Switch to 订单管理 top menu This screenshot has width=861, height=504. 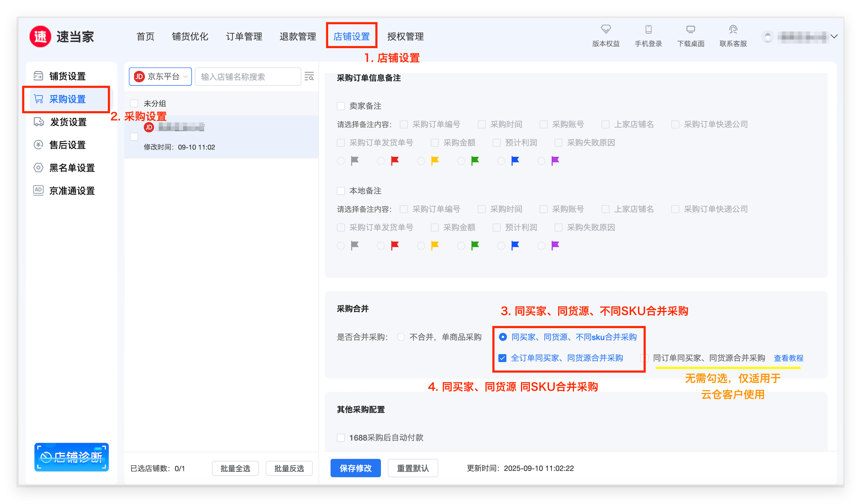(x=244, y=36)
